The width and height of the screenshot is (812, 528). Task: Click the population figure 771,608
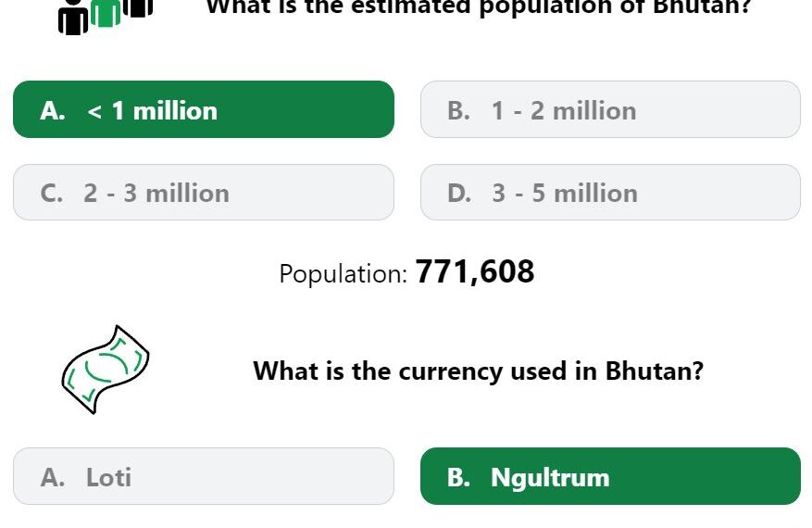[474, 271]
